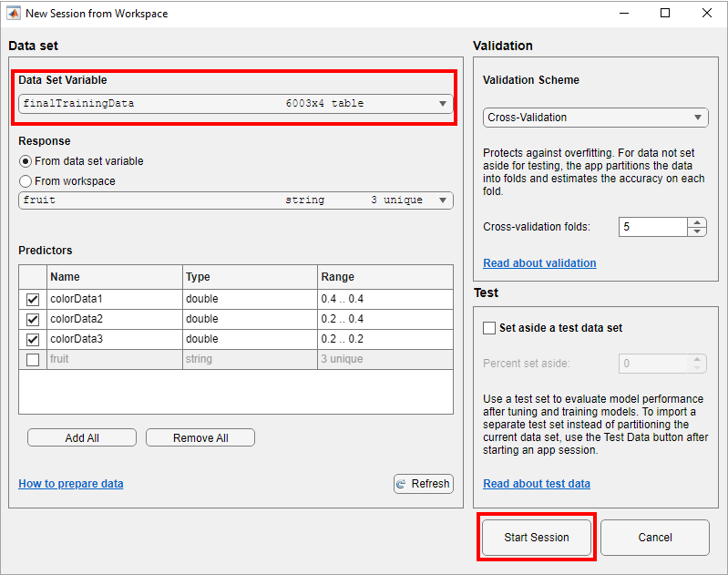This screenshot has height=575, width=728.
Task: Choose the From data set variable option
Action: tap(26, 161)
